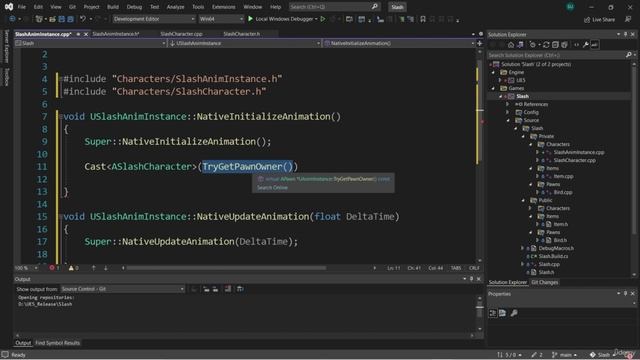This screenshot has width=640, height=360.
Task: Click the error count red icon
Action: coord(52,268)
